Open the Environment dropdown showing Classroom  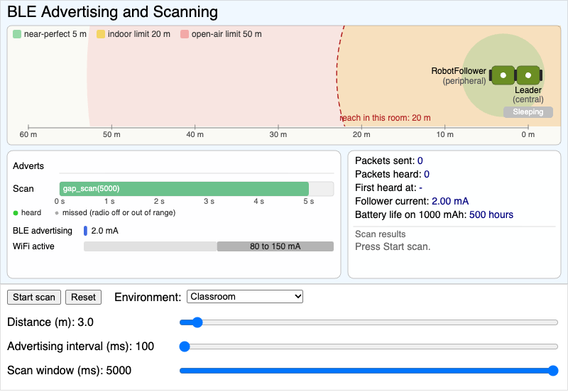pos(245,297)
